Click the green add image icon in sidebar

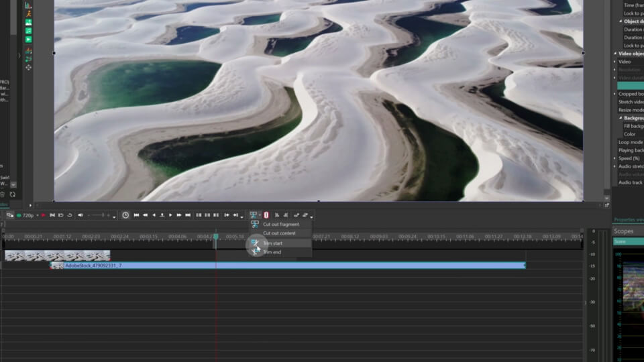point(28,23)
